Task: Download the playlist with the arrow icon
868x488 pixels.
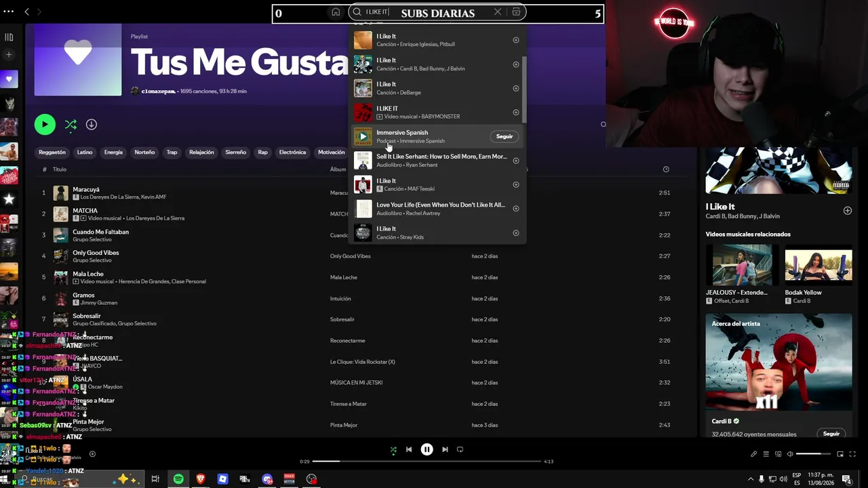Action: [92, 125]
